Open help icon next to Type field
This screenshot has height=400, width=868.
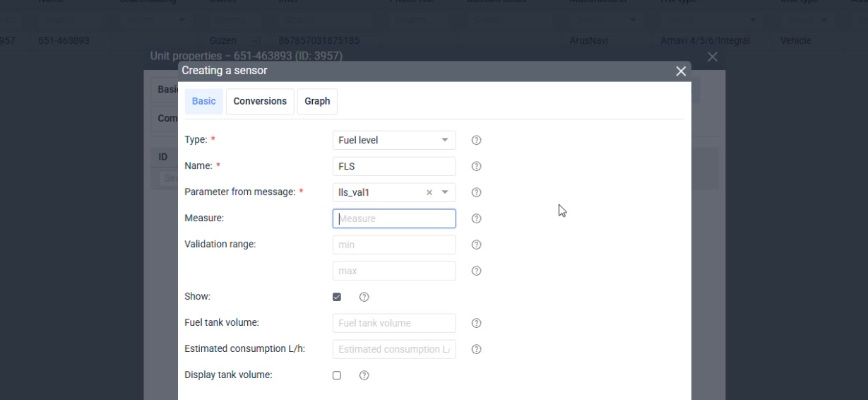coord(476,141)
